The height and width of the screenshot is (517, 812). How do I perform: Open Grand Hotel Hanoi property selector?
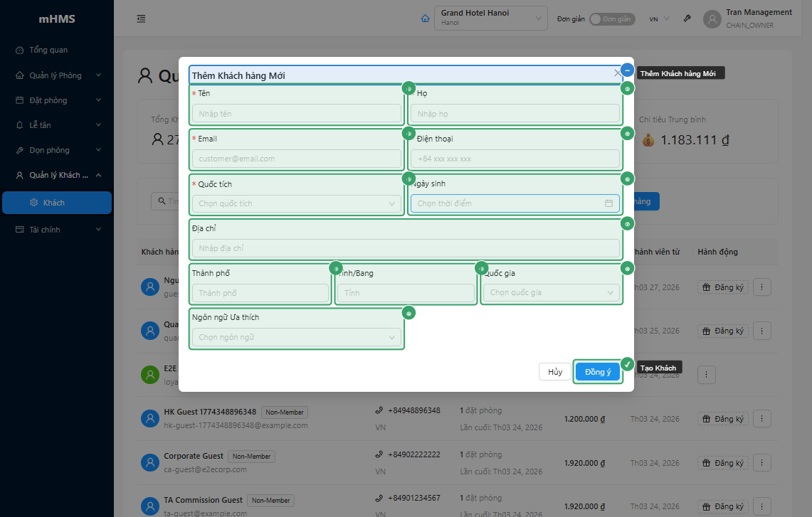click(x=490, y=18)
